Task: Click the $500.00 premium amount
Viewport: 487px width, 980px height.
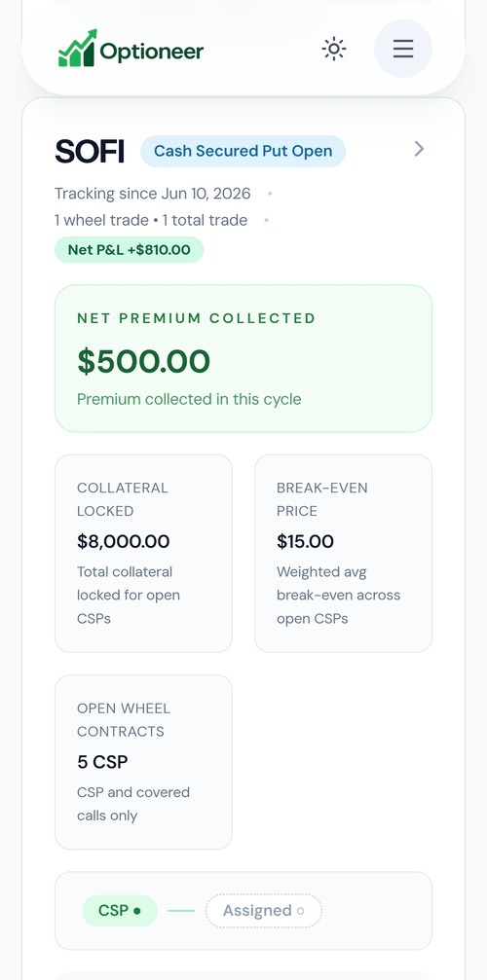Action: [x=143, y=362]
